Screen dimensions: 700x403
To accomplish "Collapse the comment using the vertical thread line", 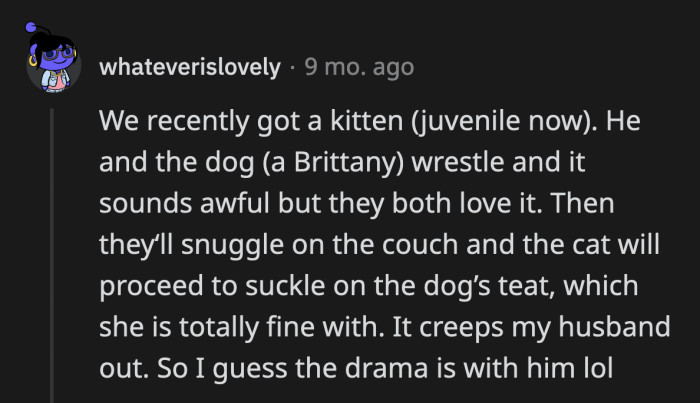I will pyautogui.click(x=53, y=250).
